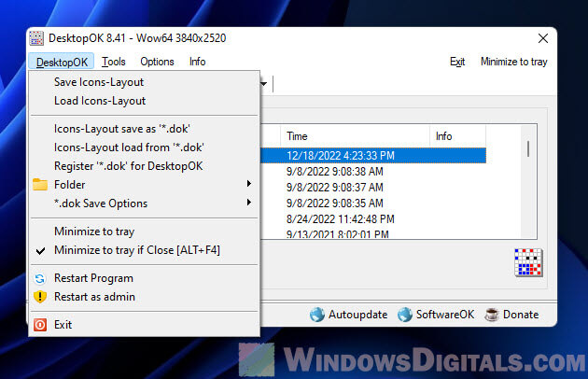Viewport: 588px width, 379px height.
Task: Select the 12/18/2022 4:23:33 PM entry
Action: click(373, 155)
